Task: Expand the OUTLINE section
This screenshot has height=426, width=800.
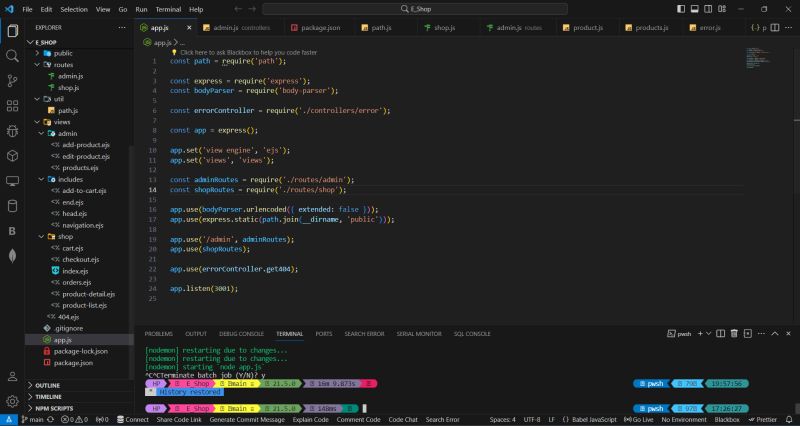Action: coord(47,385)
